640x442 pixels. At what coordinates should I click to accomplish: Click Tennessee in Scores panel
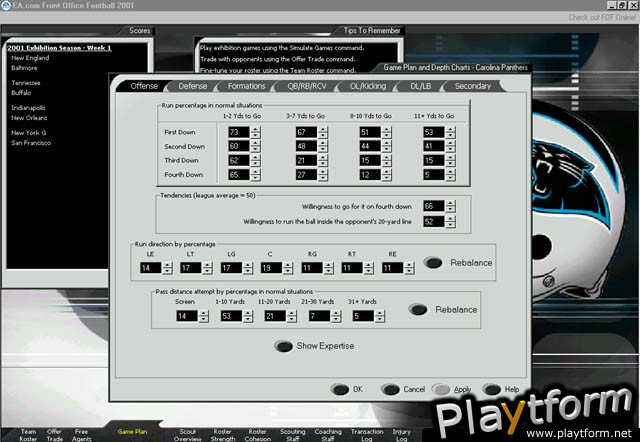tap(26, 83)
